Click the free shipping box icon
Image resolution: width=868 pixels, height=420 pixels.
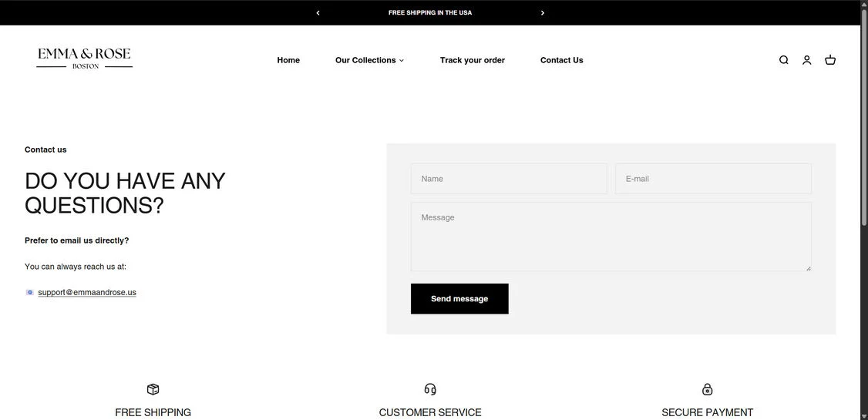point(153,389)
